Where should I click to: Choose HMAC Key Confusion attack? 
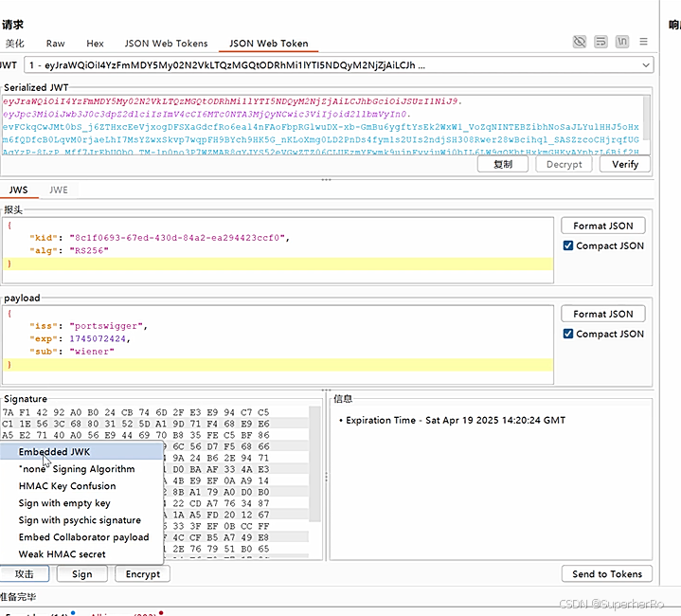point(81,486)
